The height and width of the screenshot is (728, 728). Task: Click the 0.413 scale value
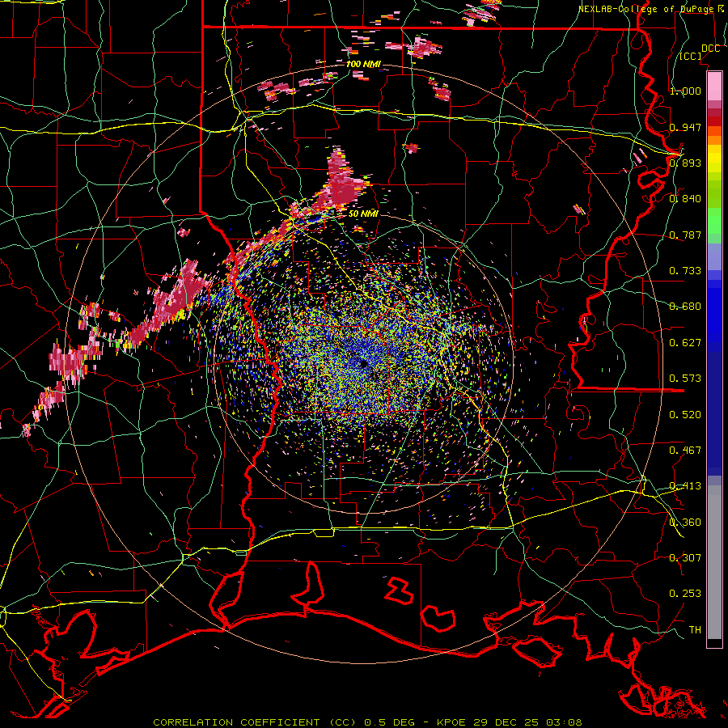pyautogui.click(x=685, y=486)
